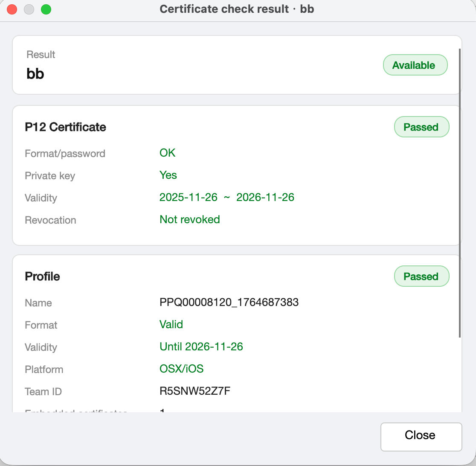
Task: Click the Profile section Passed badge
Action: (x=421, y=276)
